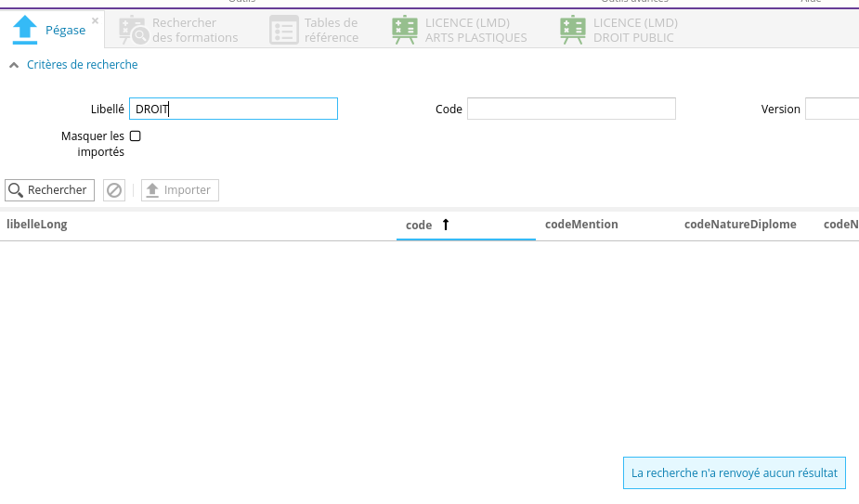
Task: Toggle sort arrow on code column
Action: point(446,225)
